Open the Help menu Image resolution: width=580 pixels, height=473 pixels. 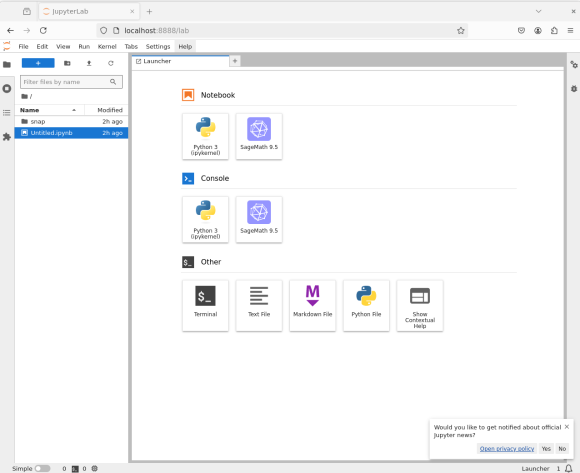point(185,46)
